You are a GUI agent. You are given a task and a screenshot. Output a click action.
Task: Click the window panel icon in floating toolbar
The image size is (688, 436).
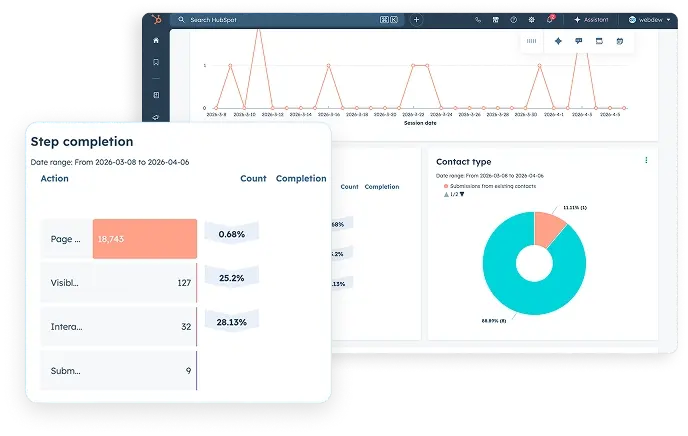(599, 41)
